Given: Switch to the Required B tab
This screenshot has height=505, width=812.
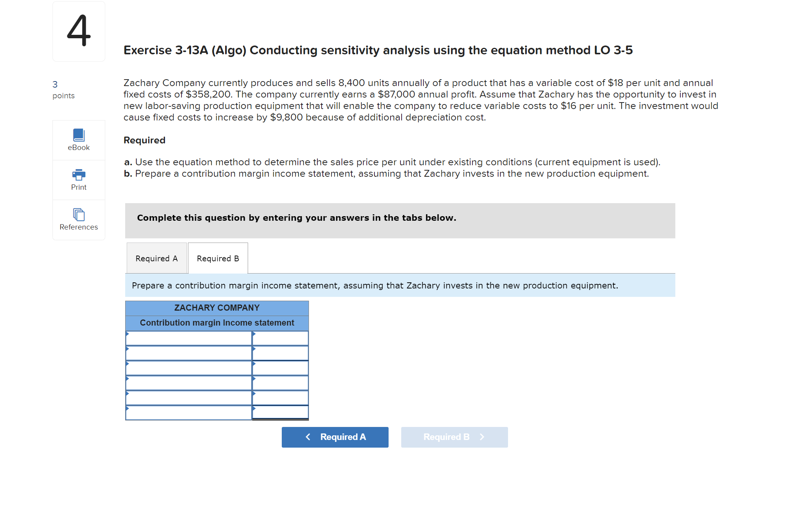Looking at the screenshot, I should (x=217, y=258).
